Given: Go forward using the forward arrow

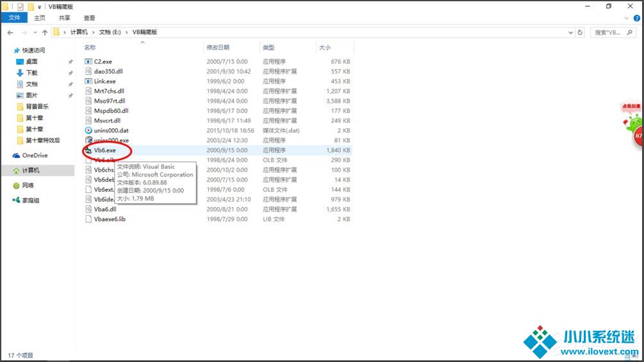Looking at the screenshot, I should point(24,33).
